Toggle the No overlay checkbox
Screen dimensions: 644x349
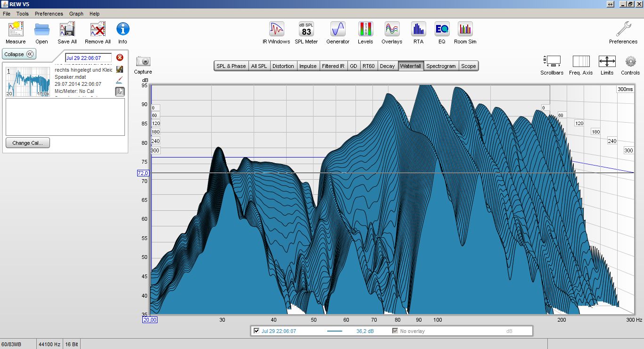point(396,331)
